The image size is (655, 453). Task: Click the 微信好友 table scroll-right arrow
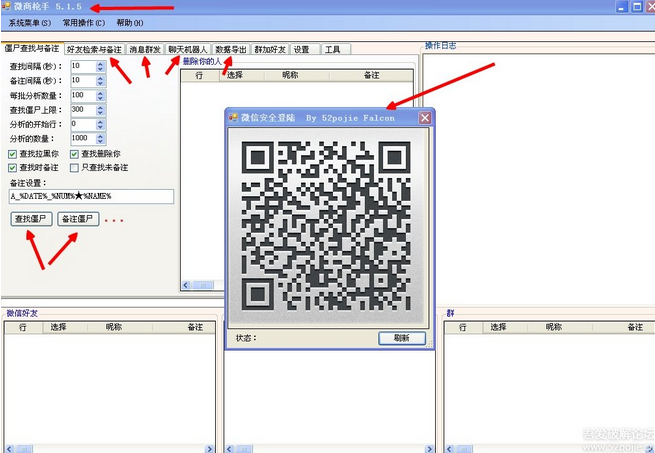pyautogui.click(x=210, y=449)
